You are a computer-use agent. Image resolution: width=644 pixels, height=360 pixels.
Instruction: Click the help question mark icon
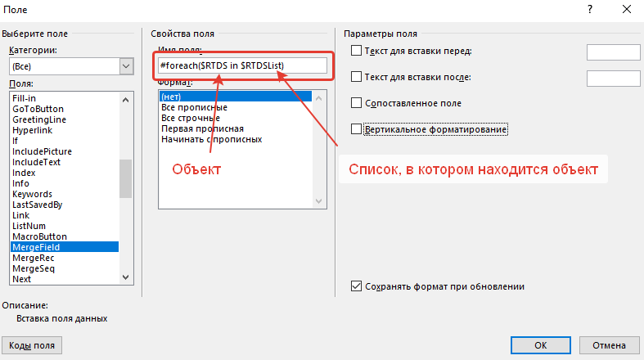tap(590, 8)
